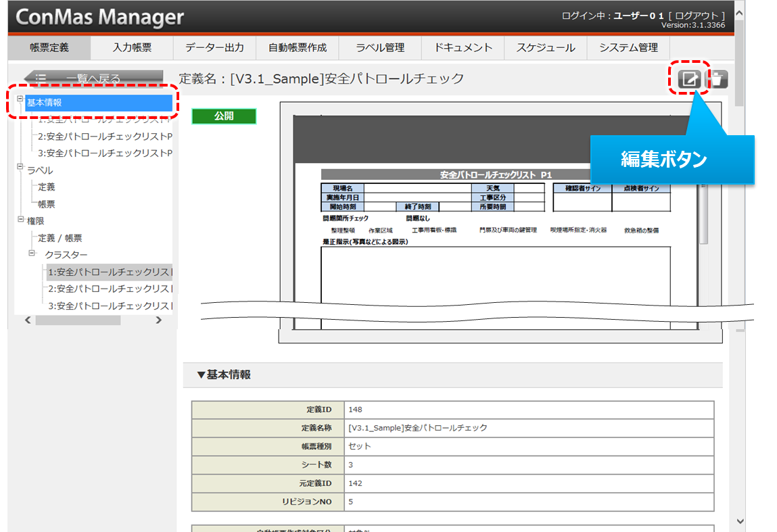Open the システム管理 tab
This screenshot has height=532, width=777.
[628, 48]
